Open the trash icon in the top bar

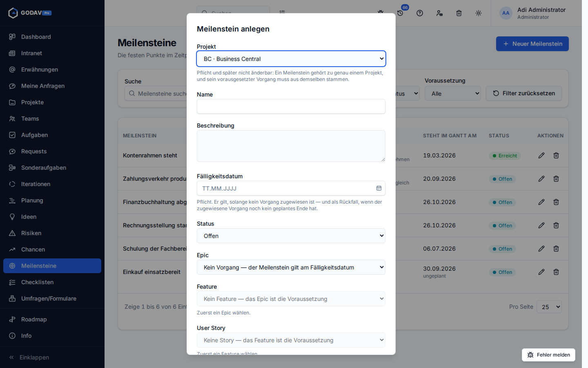pos(459,13)
